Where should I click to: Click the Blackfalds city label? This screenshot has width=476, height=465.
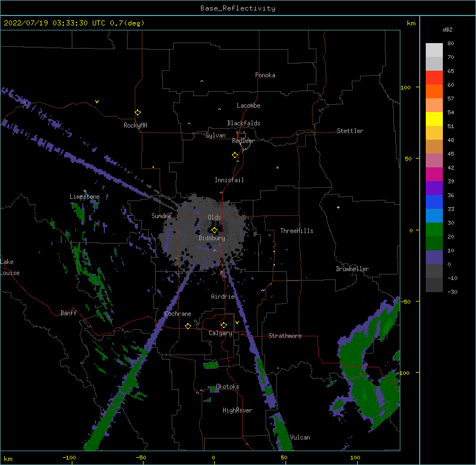click(244, 123)
